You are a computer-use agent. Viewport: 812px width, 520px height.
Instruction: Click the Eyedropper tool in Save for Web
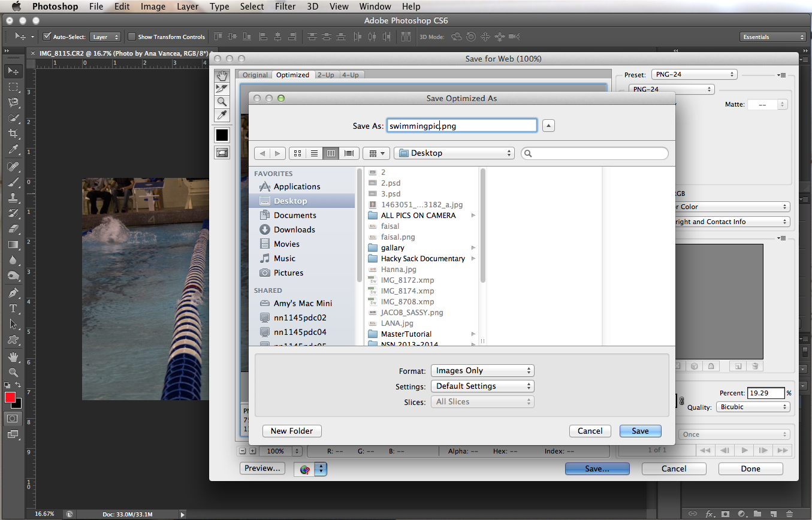[222, 115]
